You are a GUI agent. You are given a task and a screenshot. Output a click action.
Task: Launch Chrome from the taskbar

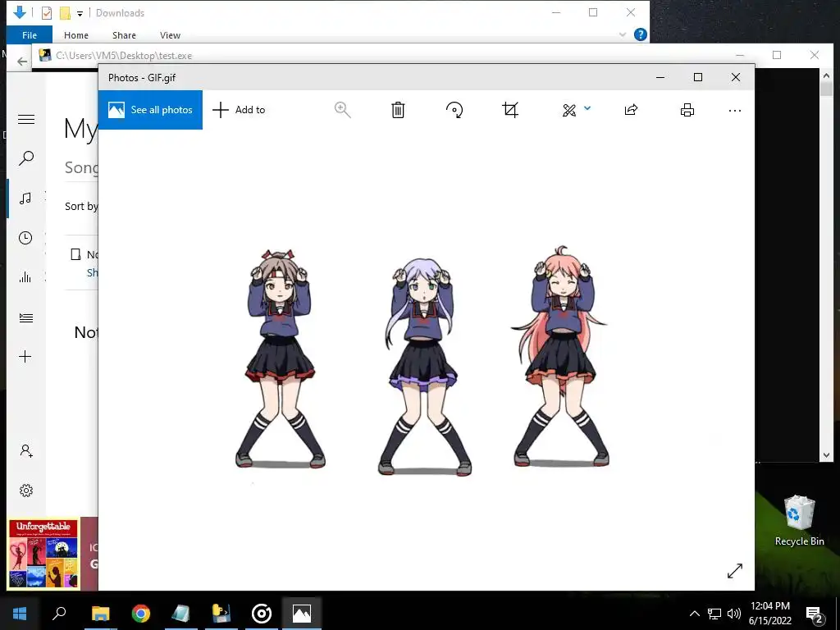click(140, 614)
